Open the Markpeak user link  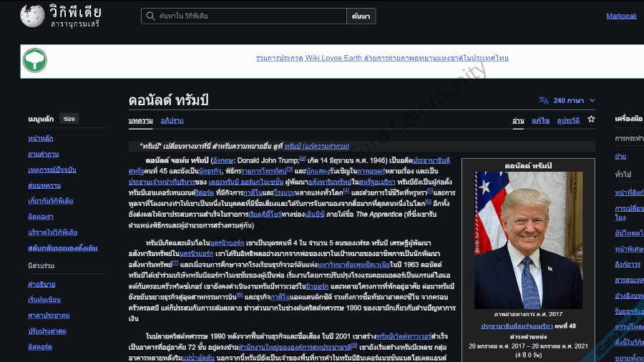click(620, 16)
